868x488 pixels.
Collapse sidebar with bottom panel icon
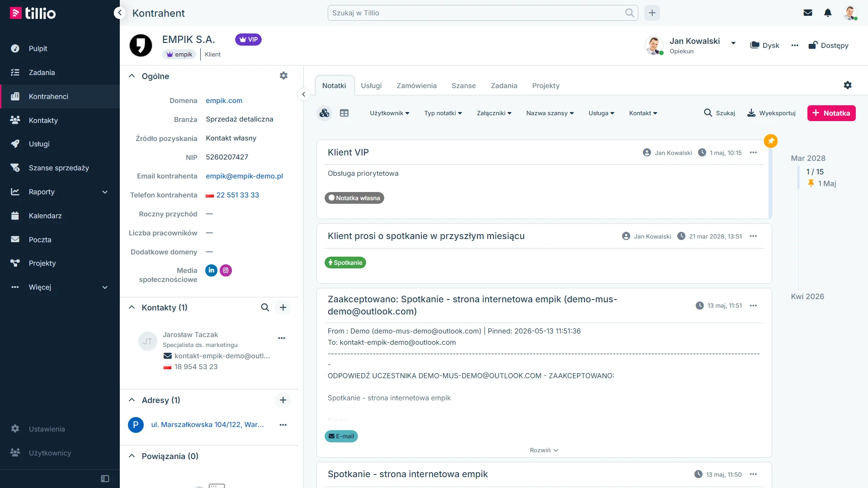(x=105, y=479)
